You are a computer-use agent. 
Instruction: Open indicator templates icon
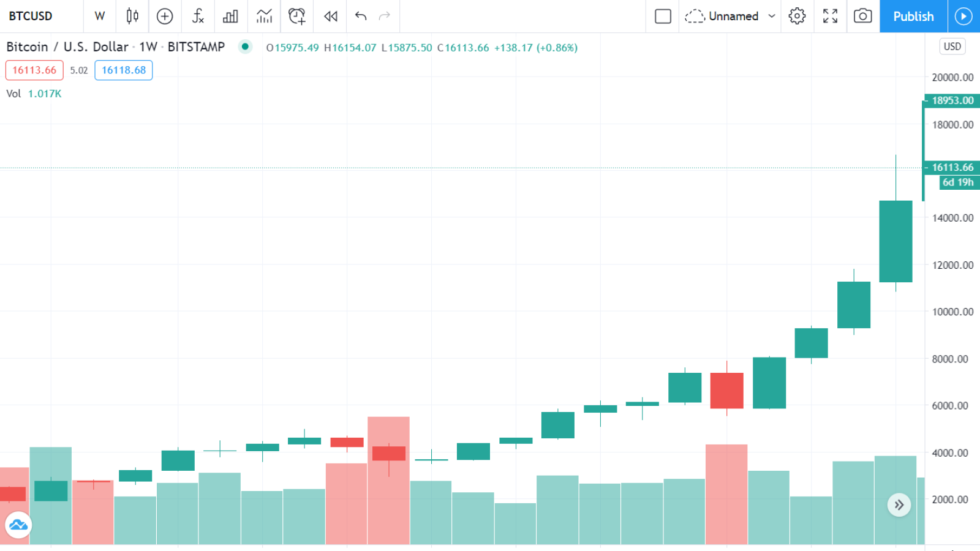[x=264, y=16]
